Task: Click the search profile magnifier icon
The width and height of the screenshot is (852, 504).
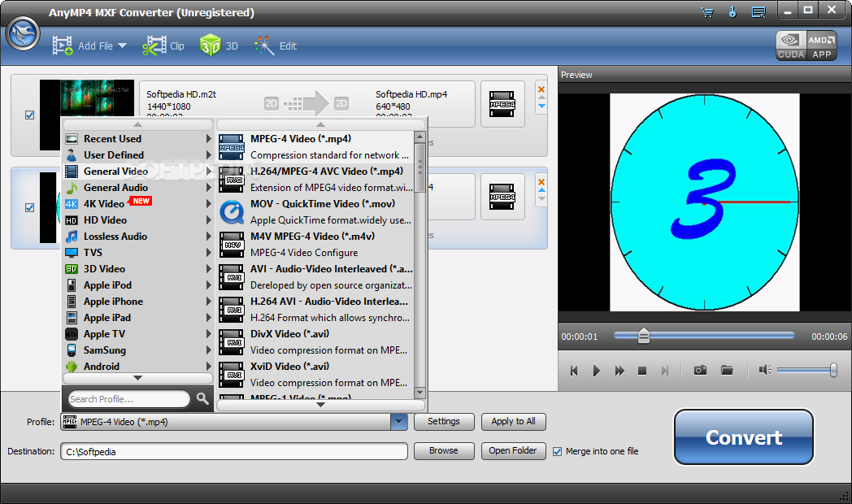Action: [x=202, y=398]
